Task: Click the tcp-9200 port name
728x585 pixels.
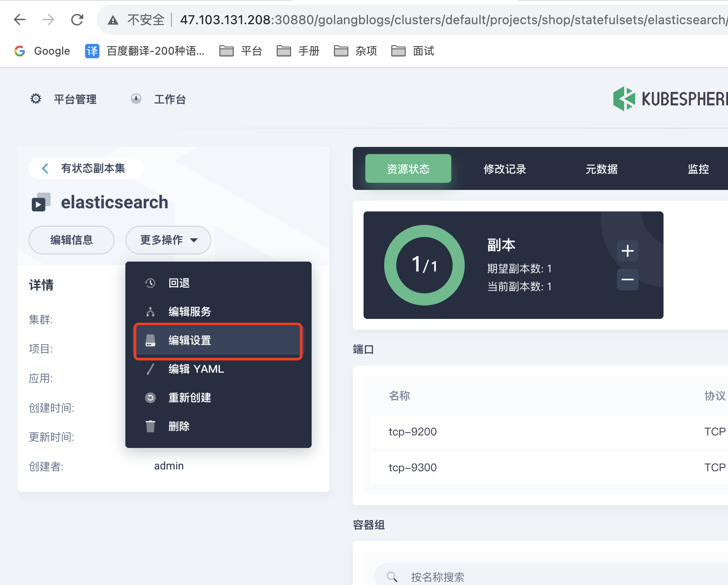Action: click(x=413, y=432)
